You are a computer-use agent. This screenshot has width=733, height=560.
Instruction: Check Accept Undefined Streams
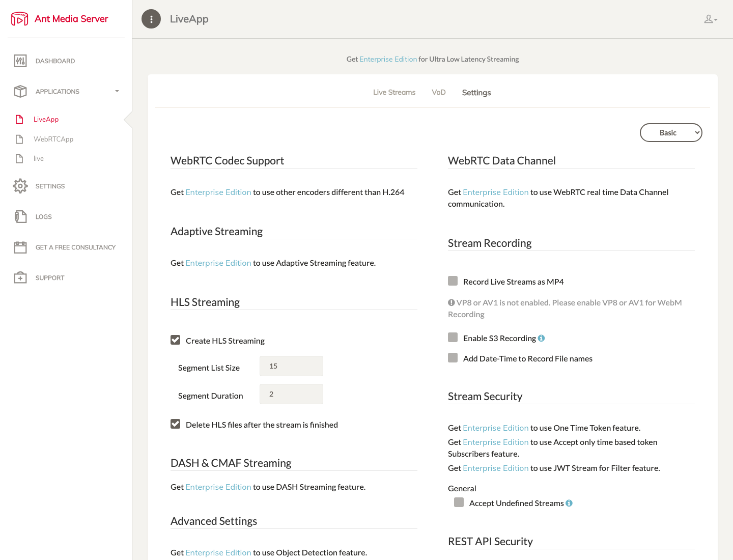click(459, 502)
